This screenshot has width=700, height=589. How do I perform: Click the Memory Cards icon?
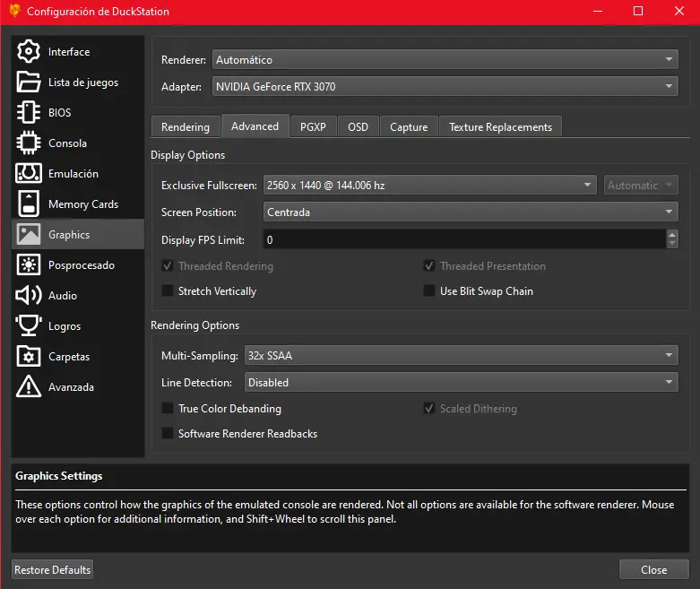tap(28, 204)
